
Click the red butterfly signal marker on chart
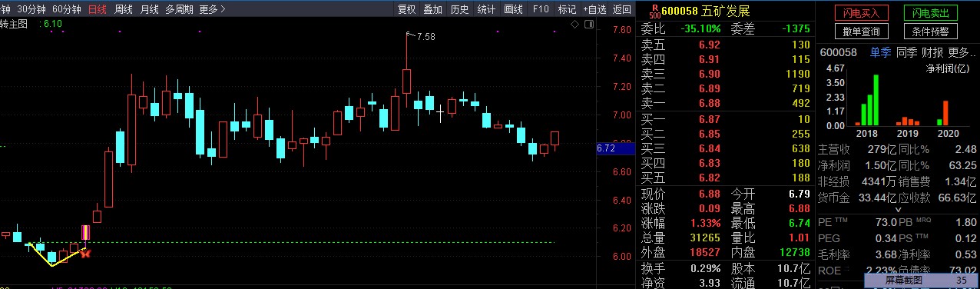pyautogui.click(x=85, y=252)
